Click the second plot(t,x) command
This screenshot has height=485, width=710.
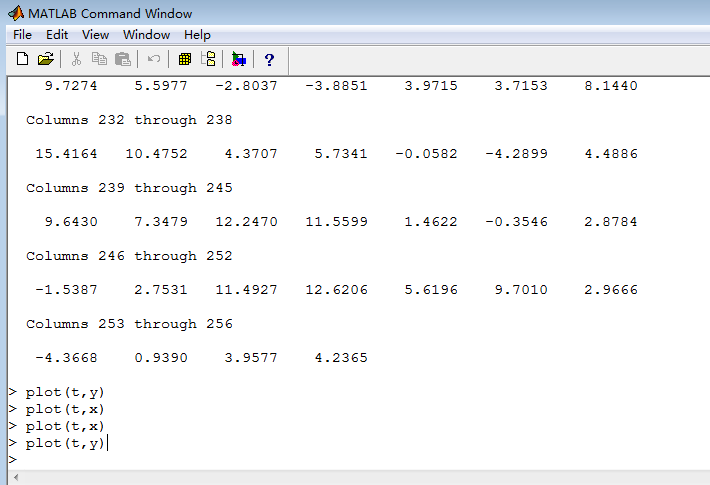[x=65, y=426]
